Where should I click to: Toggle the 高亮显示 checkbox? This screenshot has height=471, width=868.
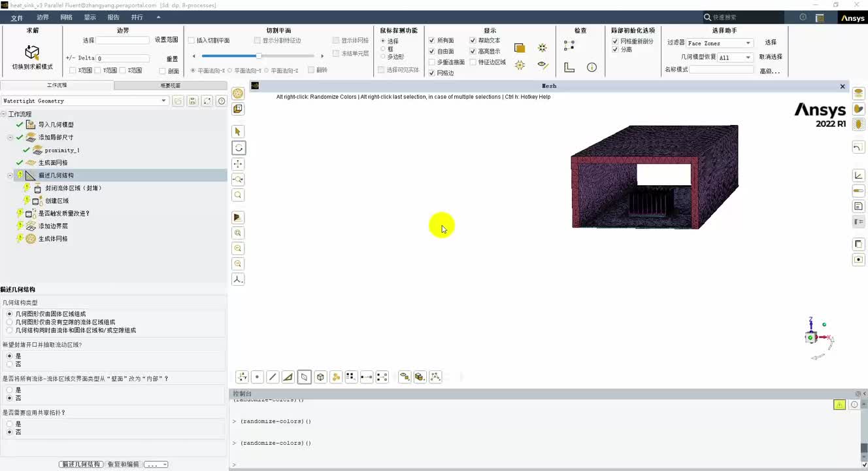pos(473,51)
